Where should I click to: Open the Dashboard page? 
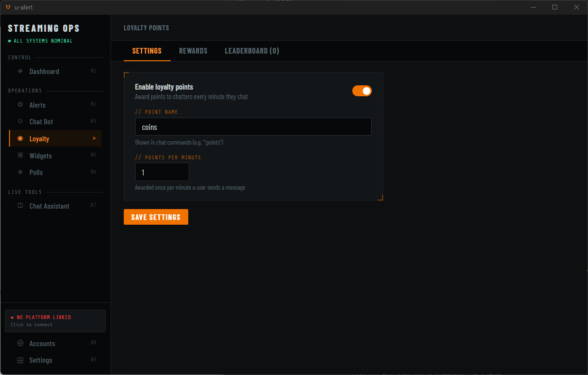[x=55, y=71]
